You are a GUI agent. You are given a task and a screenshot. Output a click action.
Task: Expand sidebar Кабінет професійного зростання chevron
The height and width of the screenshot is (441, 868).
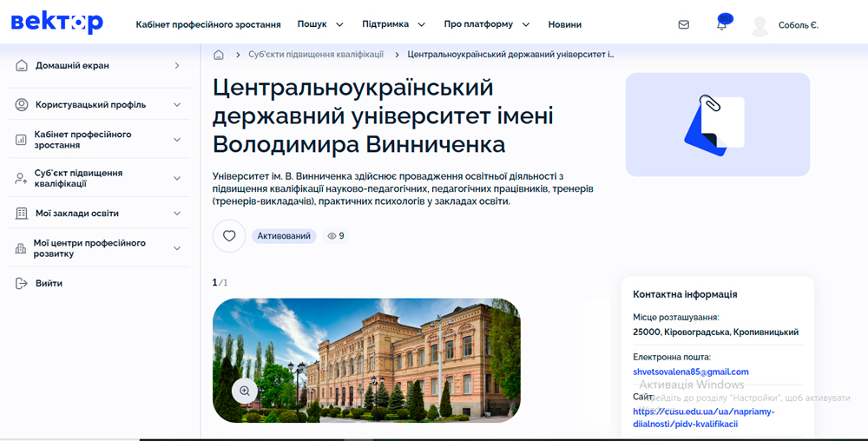[x=177, y=140]
